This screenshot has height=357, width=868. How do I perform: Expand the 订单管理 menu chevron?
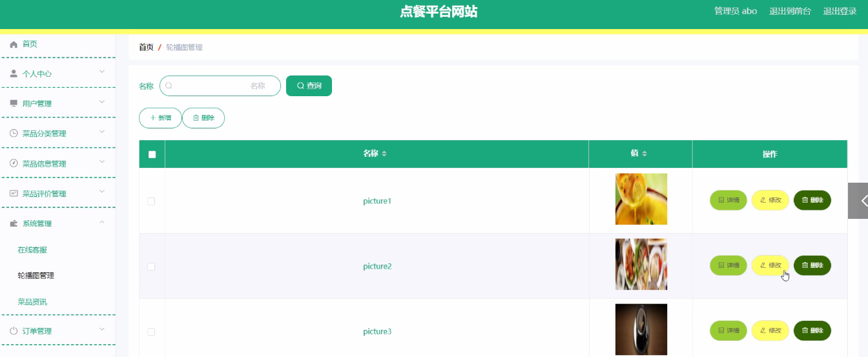pyautogui.click(x=101, y=330)
